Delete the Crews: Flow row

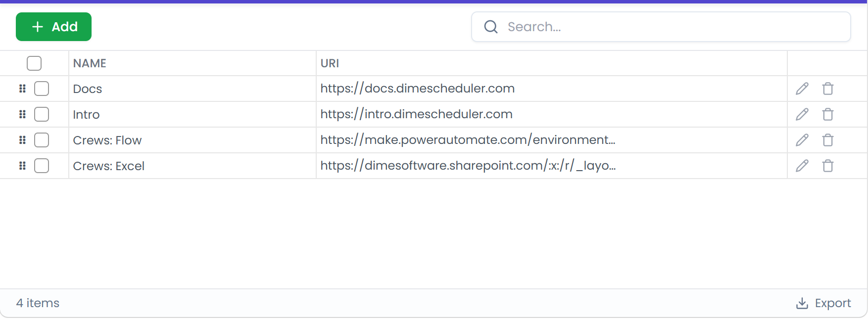tap(828, 140)
